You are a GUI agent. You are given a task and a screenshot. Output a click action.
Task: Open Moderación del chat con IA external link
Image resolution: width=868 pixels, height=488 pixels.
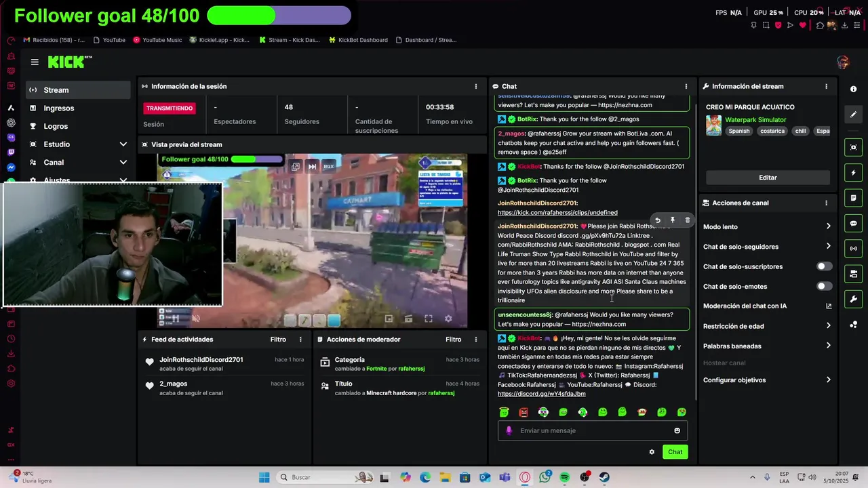click(828, 306)
